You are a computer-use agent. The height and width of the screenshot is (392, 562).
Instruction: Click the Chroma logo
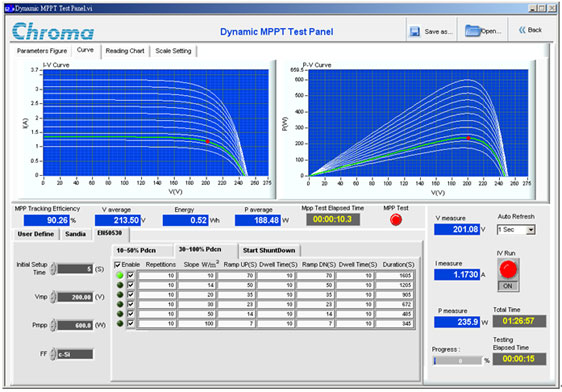click(x=53, y=31)
